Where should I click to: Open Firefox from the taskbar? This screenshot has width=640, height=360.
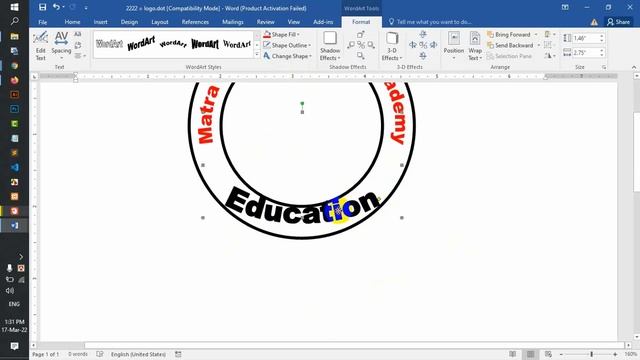14,80
